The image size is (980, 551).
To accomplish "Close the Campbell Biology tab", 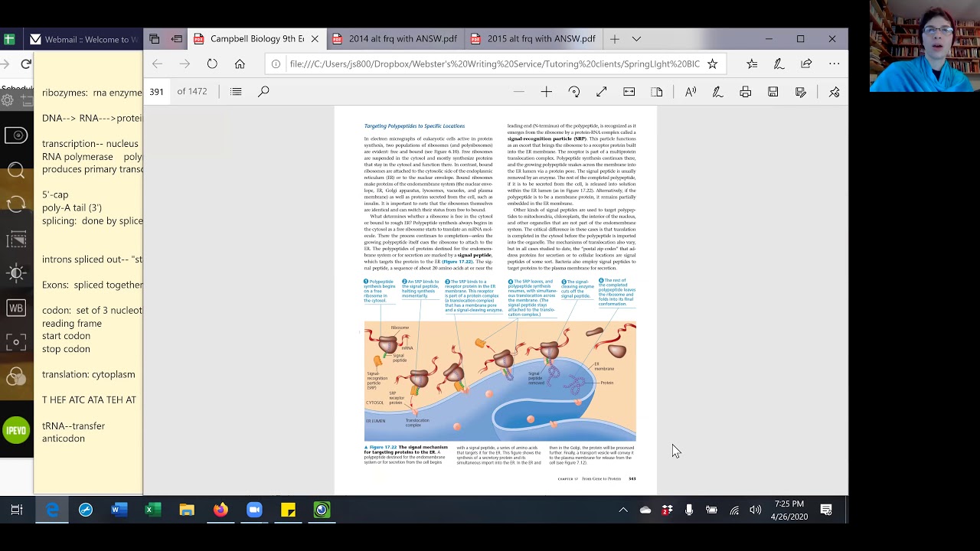I will pos(315,39).
